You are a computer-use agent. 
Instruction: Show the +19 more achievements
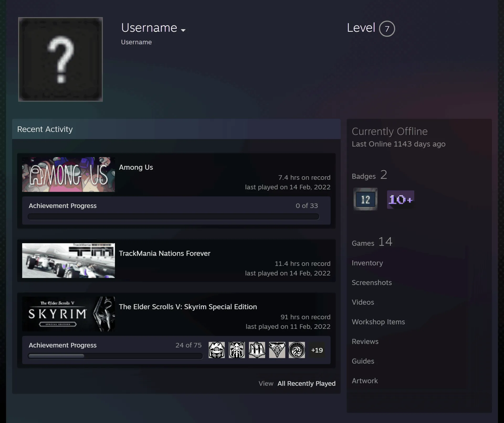tap(317, 350)
